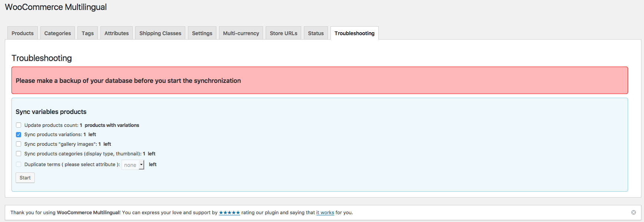Go to the Attributes tab
This screenshot has height=222, width=644.
[116, 33]
